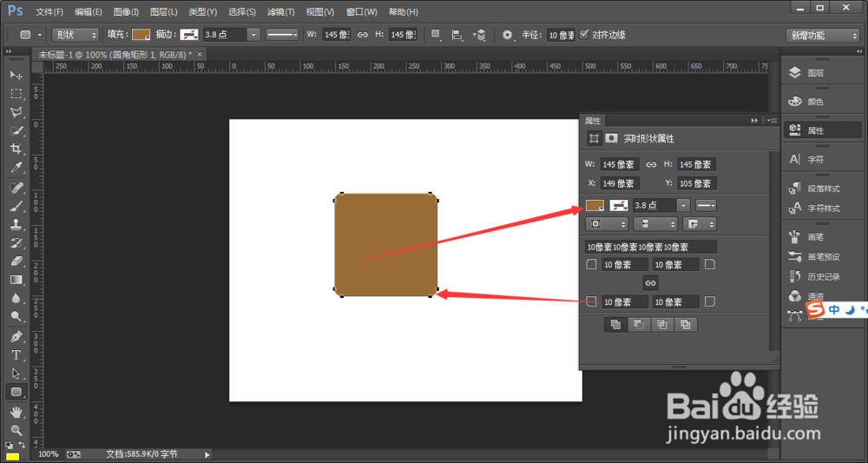Open stroke type dropdown in 属性 panel
This screenshot has width=868, height=463.
[x=706, y=206]
